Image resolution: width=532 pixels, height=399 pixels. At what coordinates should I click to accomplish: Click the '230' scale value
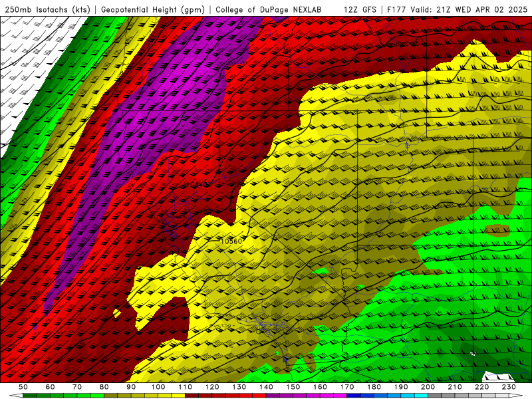coord(509,387)
